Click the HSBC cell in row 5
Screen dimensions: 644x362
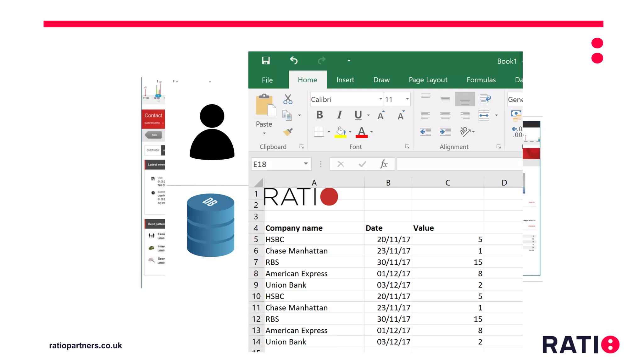click(314, 239)
